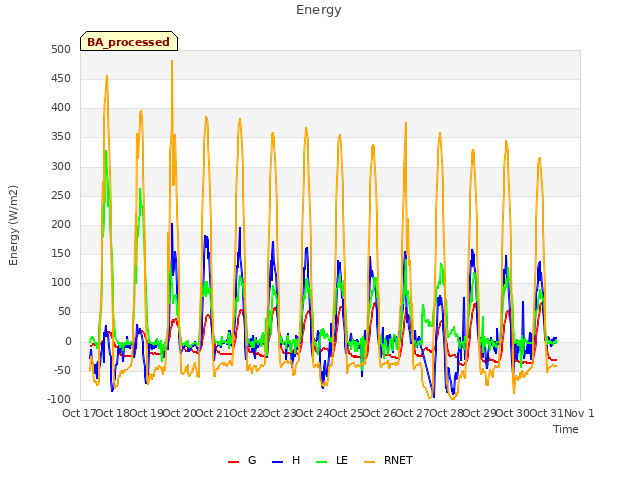Click the 100 y-axis tick label
This screenshot has height=480, width=640.
tap(61, 282)
